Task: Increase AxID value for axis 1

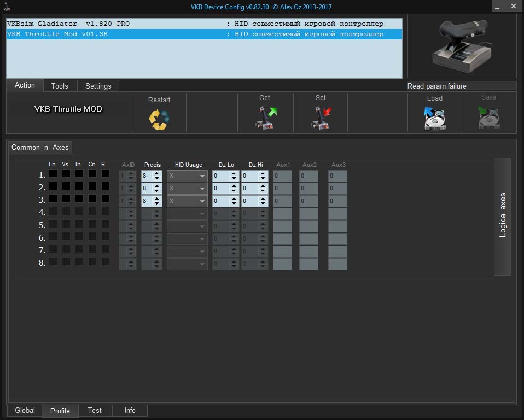Action: tap(131, 173)
